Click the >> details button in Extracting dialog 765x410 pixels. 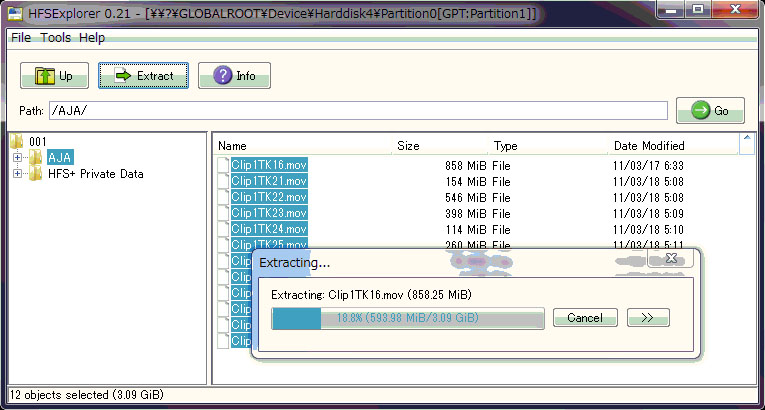tap(648, 318)
